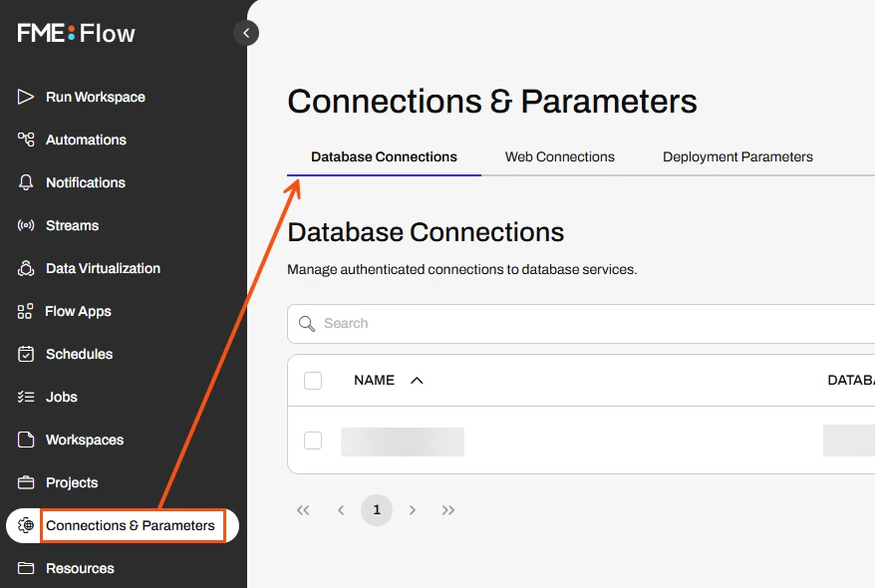Go to the next page

tap(413, 510)
